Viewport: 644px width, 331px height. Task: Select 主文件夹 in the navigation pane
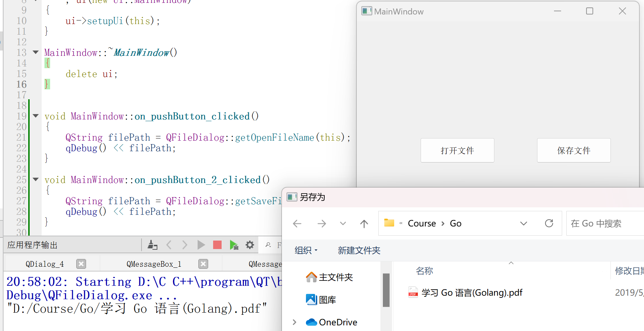coord(329,277)
